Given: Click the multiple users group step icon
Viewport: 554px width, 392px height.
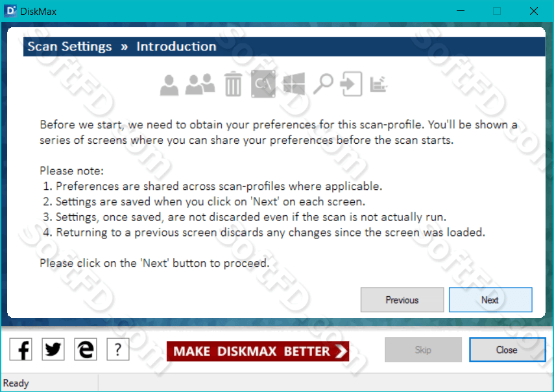Looking at the screenshot, I should 200,84.
